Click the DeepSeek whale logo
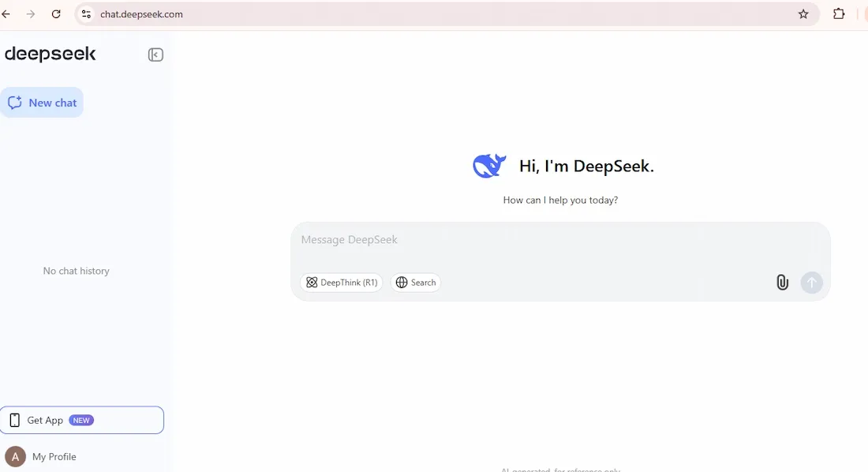 pos(489,166)
